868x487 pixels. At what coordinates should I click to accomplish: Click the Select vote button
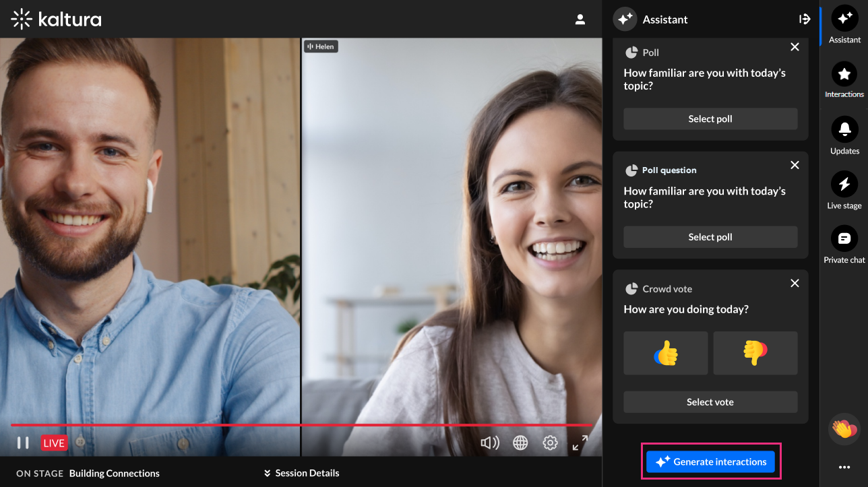coord(710,402)
